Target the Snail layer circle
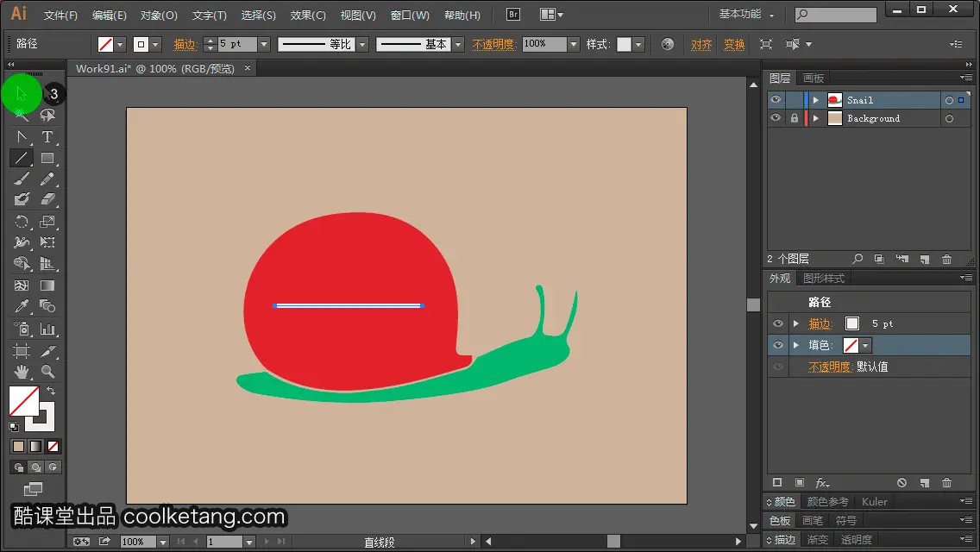Image resolution: width=980 pixels, height=552 pixels. (x=949, y=100)
